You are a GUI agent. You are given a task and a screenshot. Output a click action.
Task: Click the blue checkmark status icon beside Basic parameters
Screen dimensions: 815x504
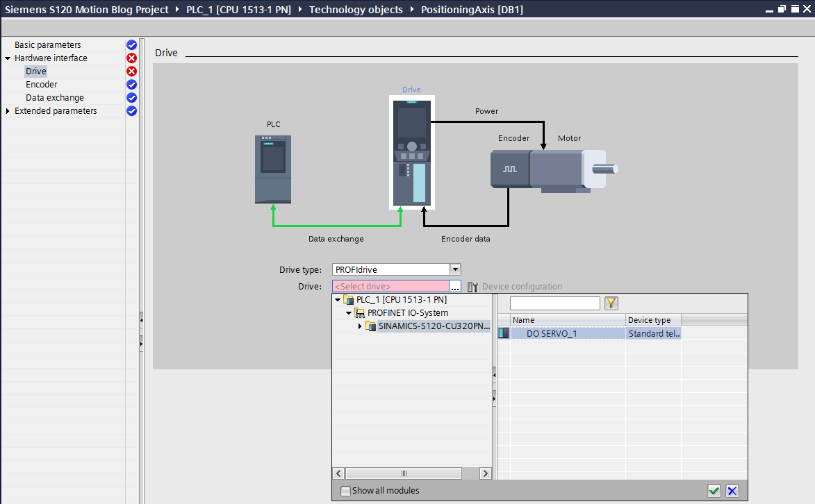point(131,44)
